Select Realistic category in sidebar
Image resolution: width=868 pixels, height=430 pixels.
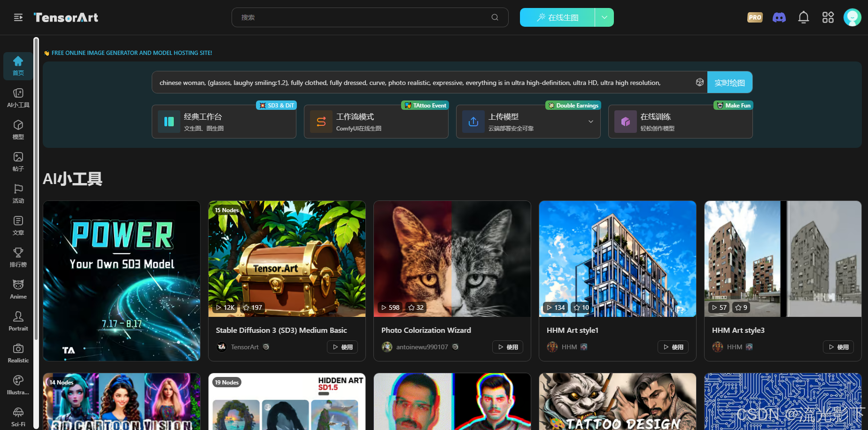18,353
